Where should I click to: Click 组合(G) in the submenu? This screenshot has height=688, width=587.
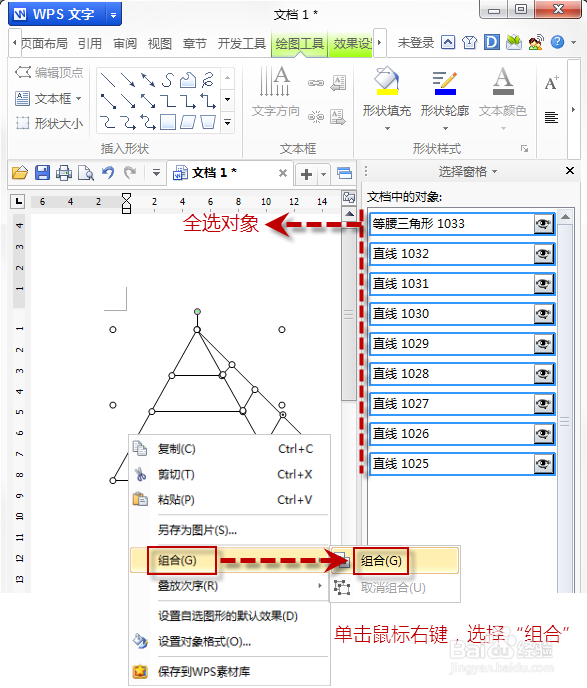(x=395, y=560)
